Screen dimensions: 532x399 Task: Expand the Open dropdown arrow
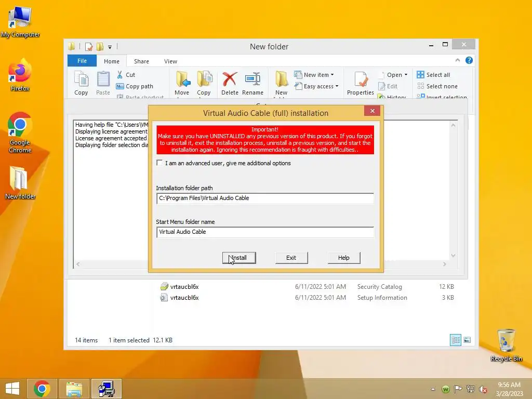tap(406, 75)
